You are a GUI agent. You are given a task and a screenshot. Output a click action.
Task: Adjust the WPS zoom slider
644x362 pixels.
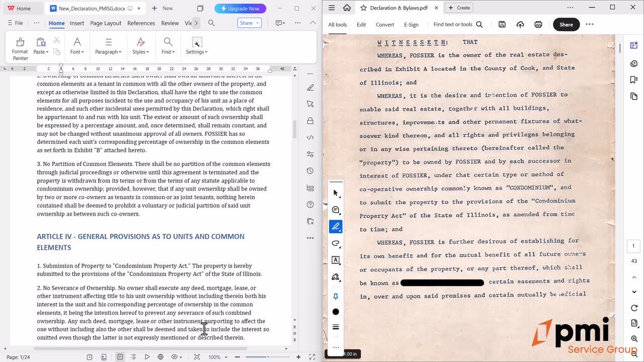coord(267,357)
